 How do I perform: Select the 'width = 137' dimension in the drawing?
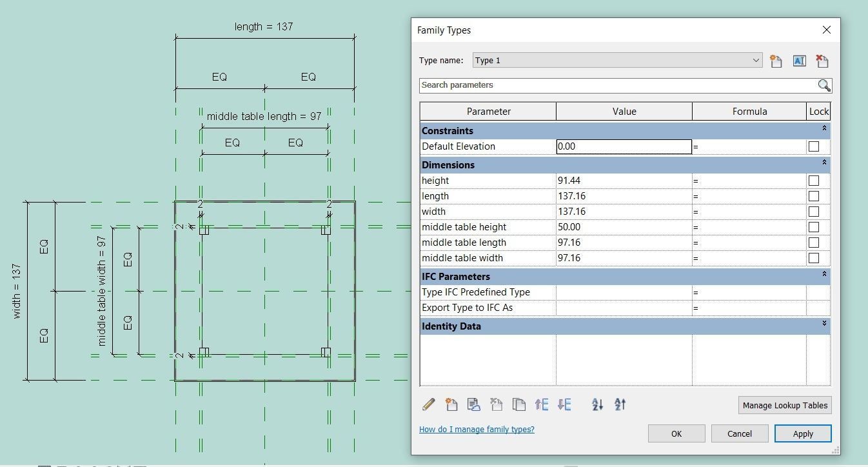(17, 291)
